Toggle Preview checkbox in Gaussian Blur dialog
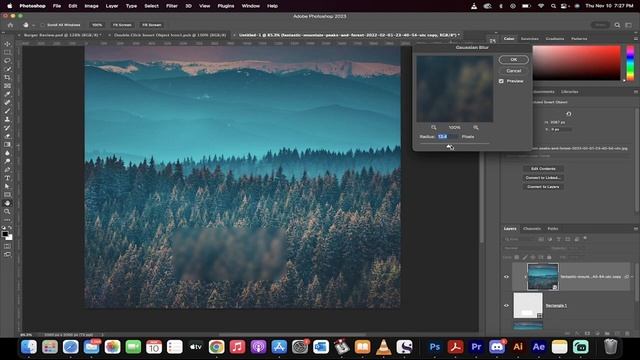Image resolution: width=640 pixels, height=360 pixels. click(x=501, y=81)
